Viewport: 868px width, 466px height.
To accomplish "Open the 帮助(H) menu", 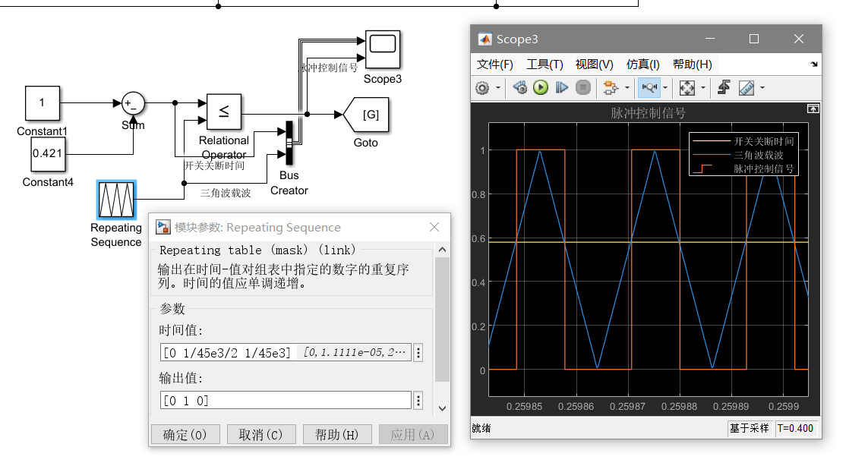I will click(x=692, y=65).
